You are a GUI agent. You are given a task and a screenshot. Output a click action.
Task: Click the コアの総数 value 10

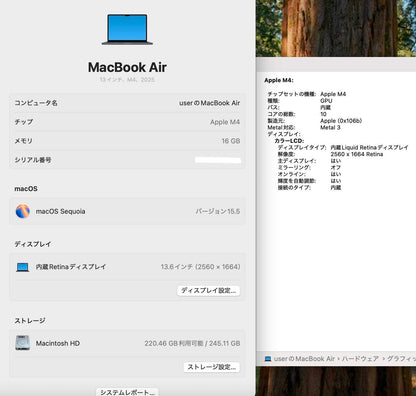[323, 114]
